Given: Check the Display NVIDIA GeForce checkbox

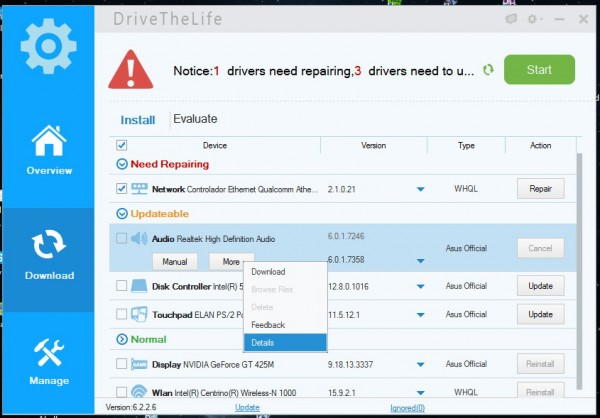Looking at the screenshot, I should (121, 364).
